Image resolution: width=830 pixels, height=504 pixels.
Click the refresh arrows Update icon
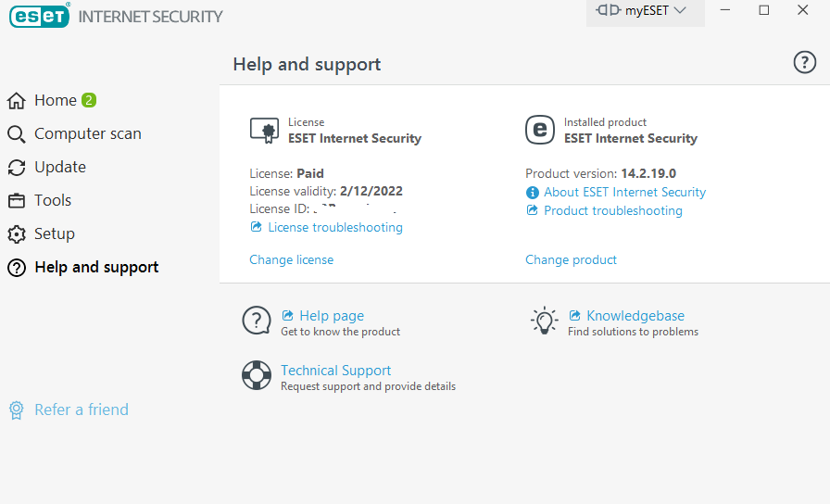pyautogui.click(x=17, y=168)
